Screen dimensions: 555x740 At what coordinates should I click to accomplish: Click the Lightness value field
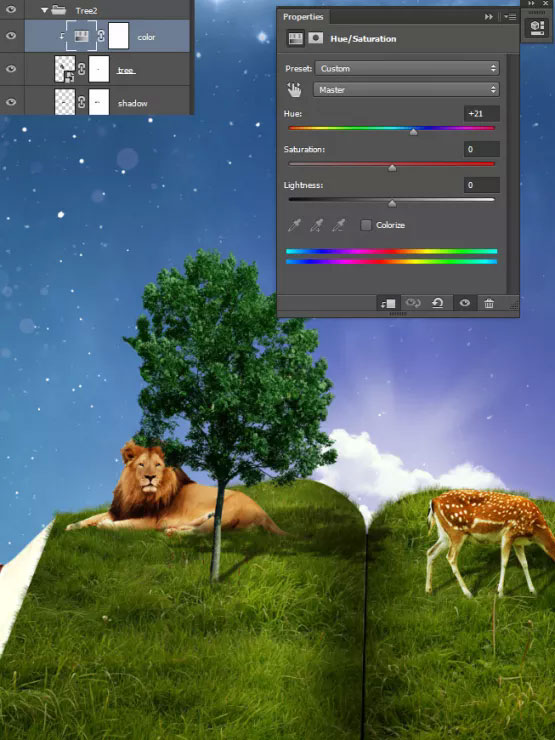481,185
